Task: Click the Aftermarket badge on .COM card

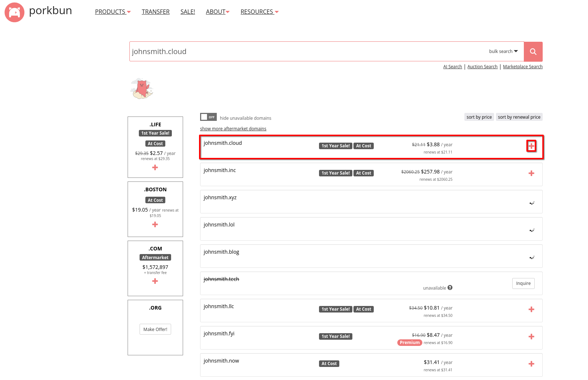Action: pyautogui.click(x=155, y=258)
